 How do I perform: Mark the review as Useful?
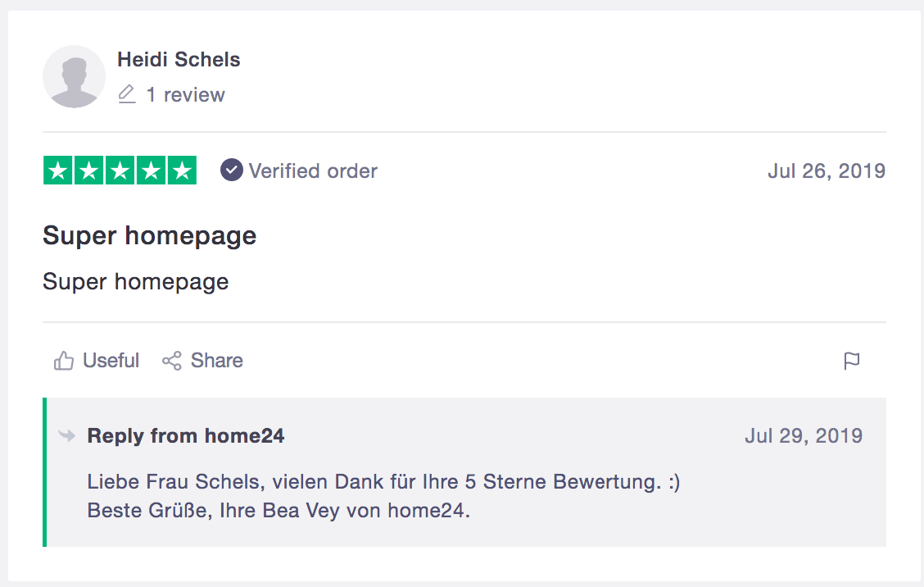click(97, 361)
